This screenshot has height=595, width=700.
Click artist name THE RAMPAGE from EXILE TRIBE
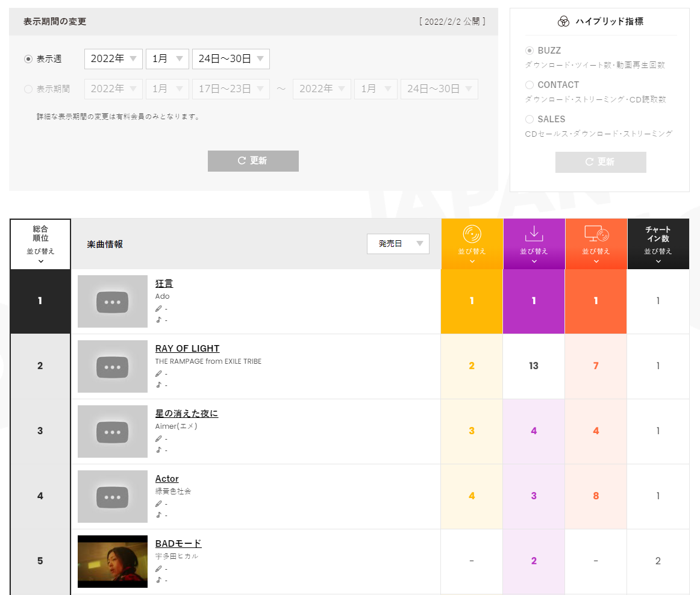point(208,361)
